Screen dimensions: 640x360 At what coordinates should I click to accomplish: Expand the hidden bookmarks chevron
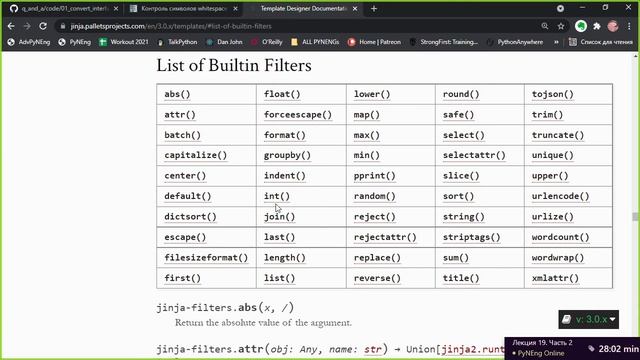(556, 42)
